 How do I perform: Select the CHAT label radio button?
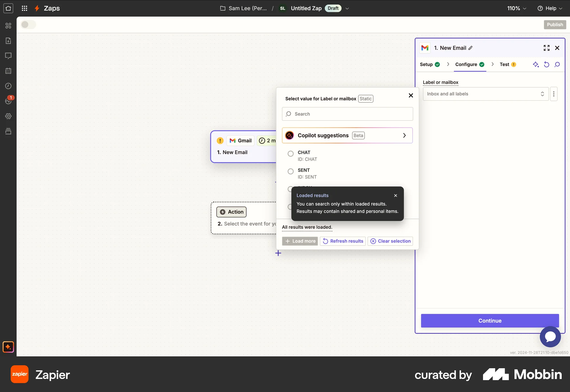pyautogui.click(x=290, y=154)
